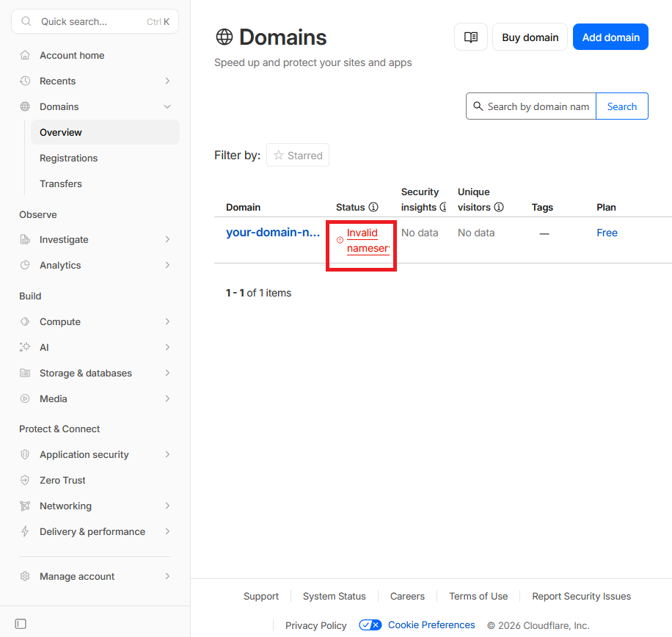
Task: Collapse the Domains section chevron
Action: click(x=167, y=106)
